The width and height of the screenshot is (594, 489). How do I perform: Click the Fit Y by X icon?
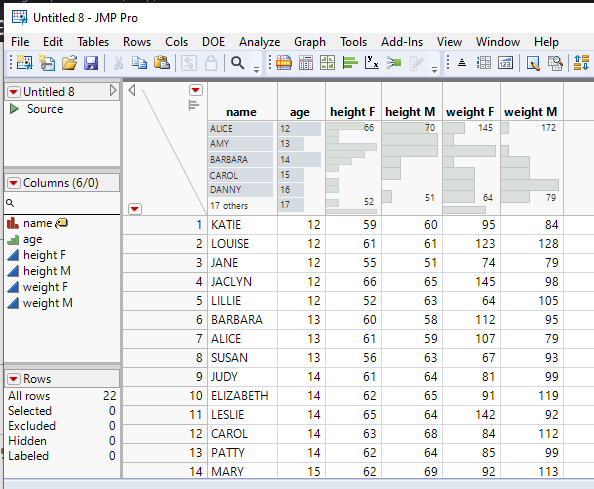coord(372,63)
